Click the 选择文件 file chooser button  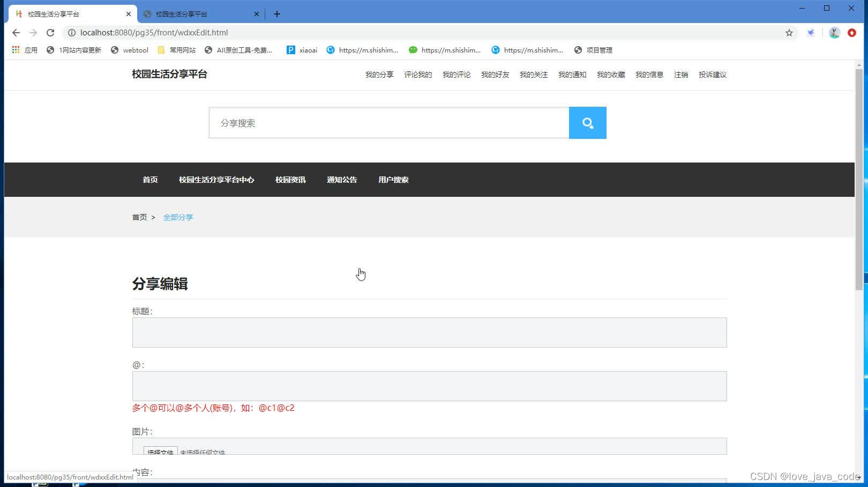coord(160,452)
